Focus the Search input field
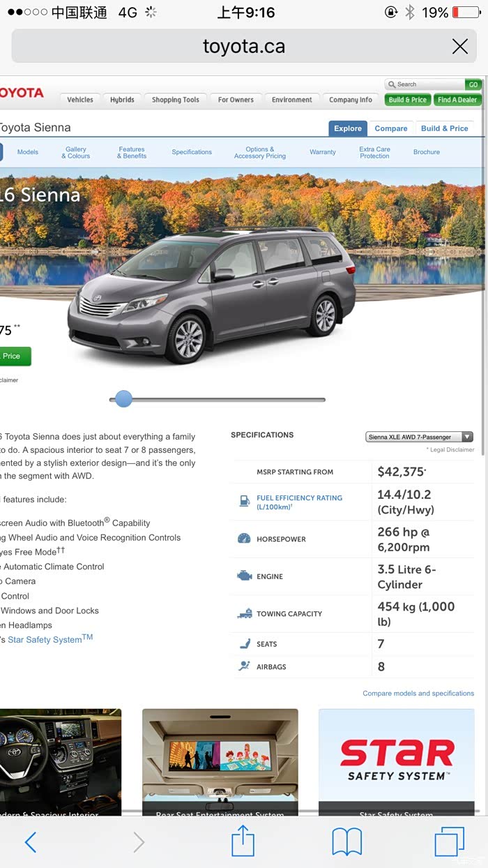This screenshot has height=868, width=488. coord(425,84)
